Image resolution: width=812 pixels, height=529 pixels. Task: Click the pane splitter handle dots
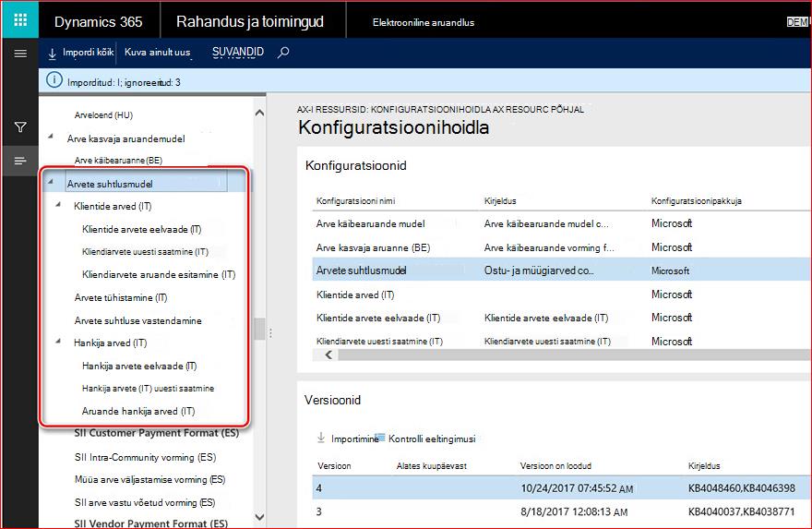pos(270,332)
